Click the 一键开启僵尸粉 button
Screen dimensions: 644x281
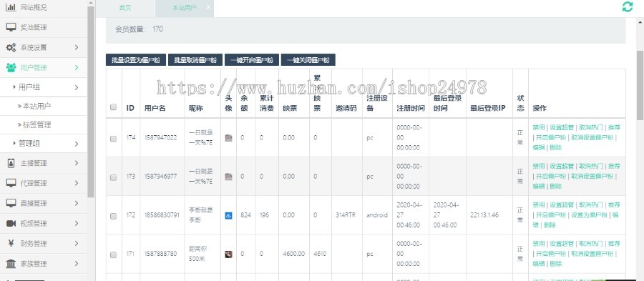tap(252, 60)
